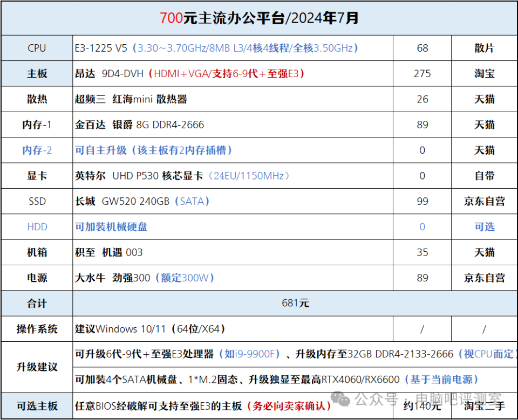Click the "自带" source cell

click(485, 176)
